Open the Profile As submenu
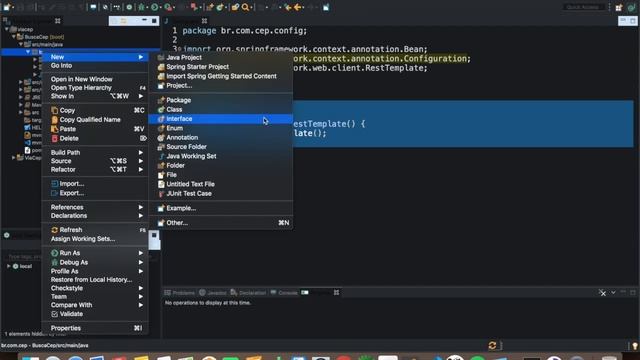The width and height of the screenshot is (640, 360). tap(95, 271)
